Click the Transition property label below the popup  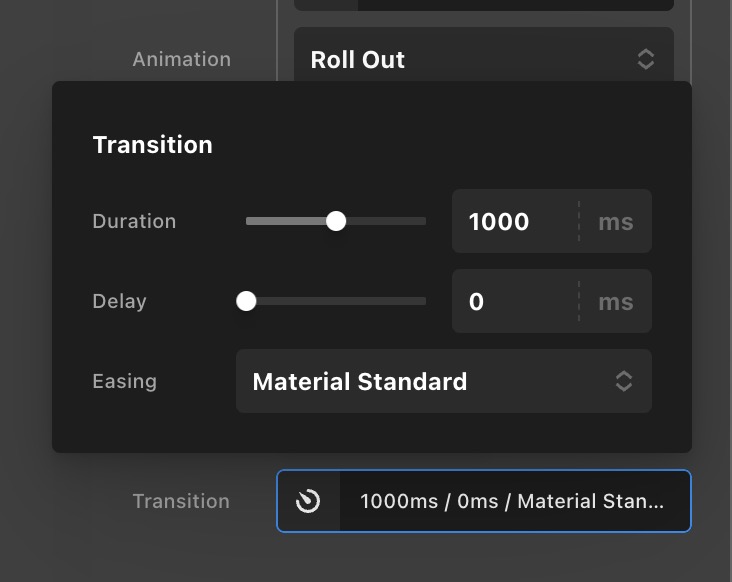click(x=181, y=501)
